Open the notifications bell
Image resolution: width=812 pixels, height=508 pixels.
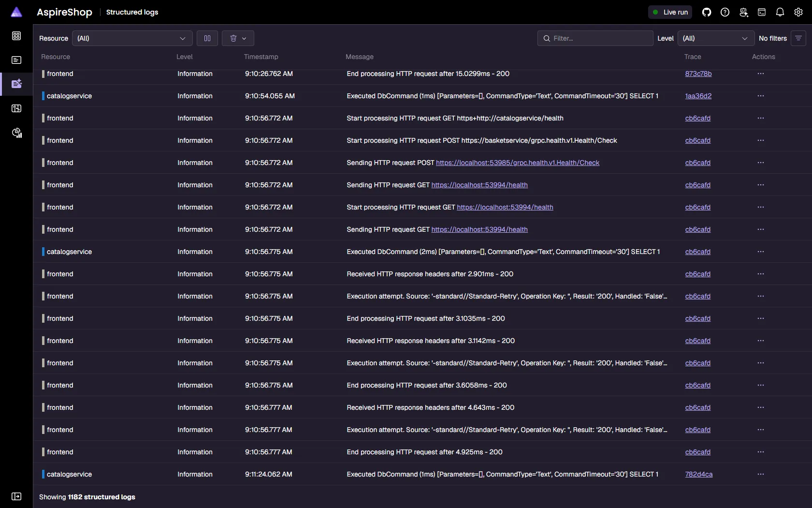click(x=780, y=12)
